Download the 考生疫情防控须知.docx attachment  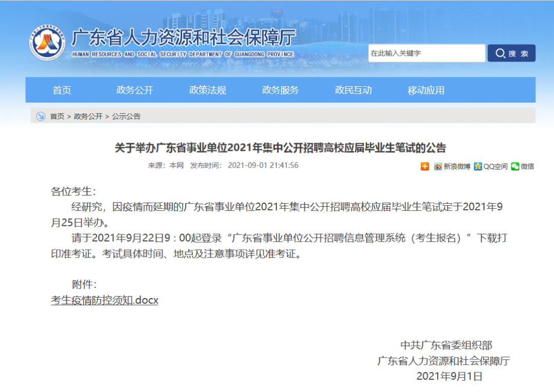point(105,300)
